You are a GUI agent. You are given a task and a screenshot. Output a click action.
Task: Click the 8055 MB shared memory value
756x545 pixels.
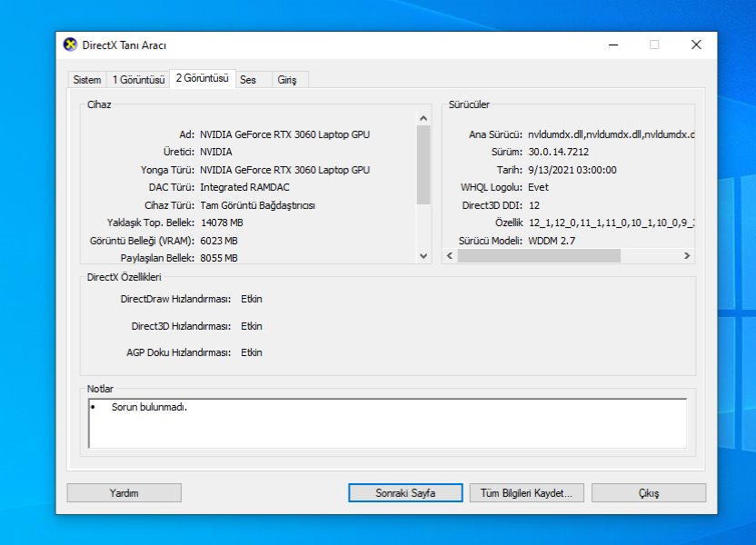(219, 258)
